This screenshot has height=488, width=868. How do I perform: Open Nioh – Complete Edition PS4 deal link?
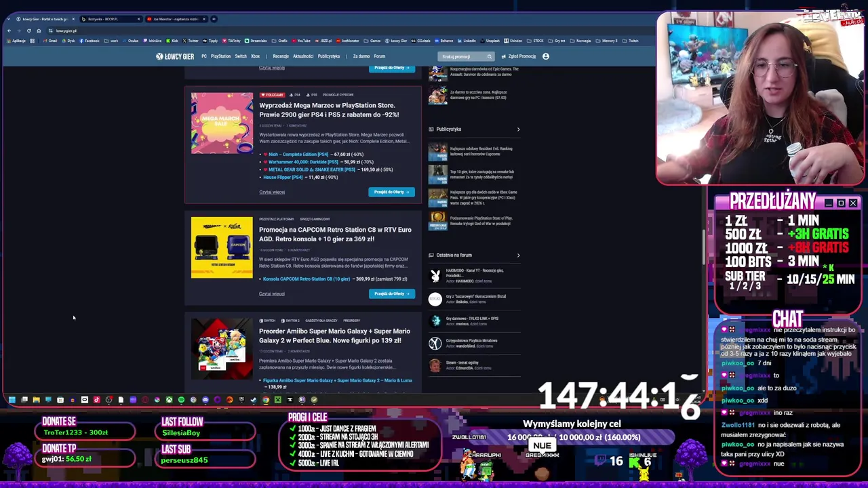click(298, 155)
